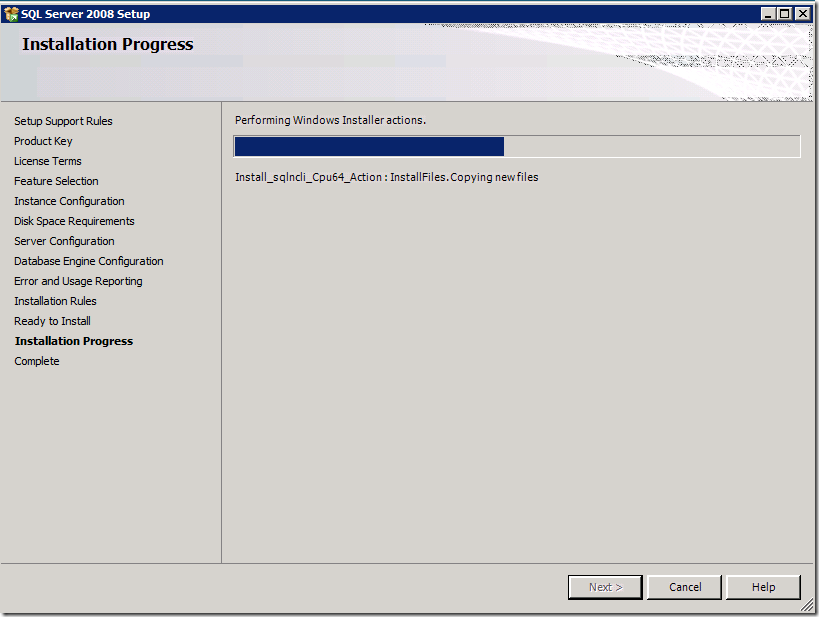Maximize the SQL Server 2008 Setup window
This screenshot has height=617, width=819.
coord(785,14)
